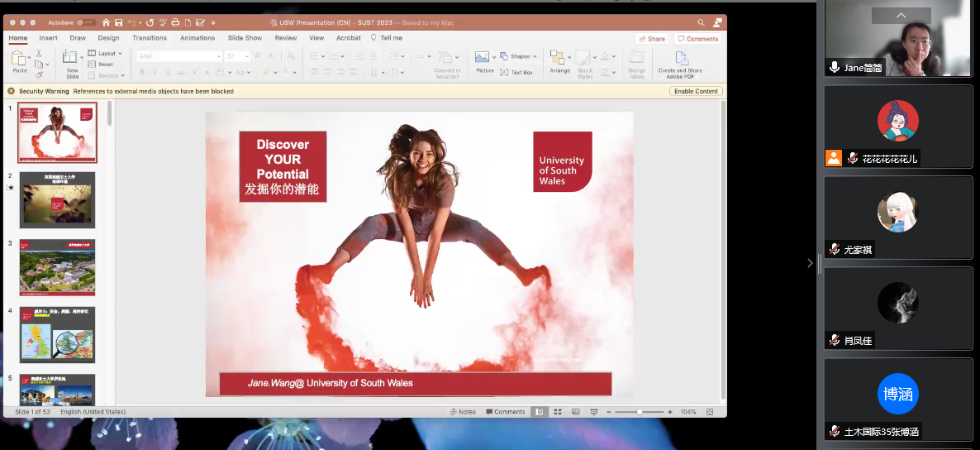980x450 pixels.
Task: Toggle Bold formatting
Action: (x=142, y=73)
